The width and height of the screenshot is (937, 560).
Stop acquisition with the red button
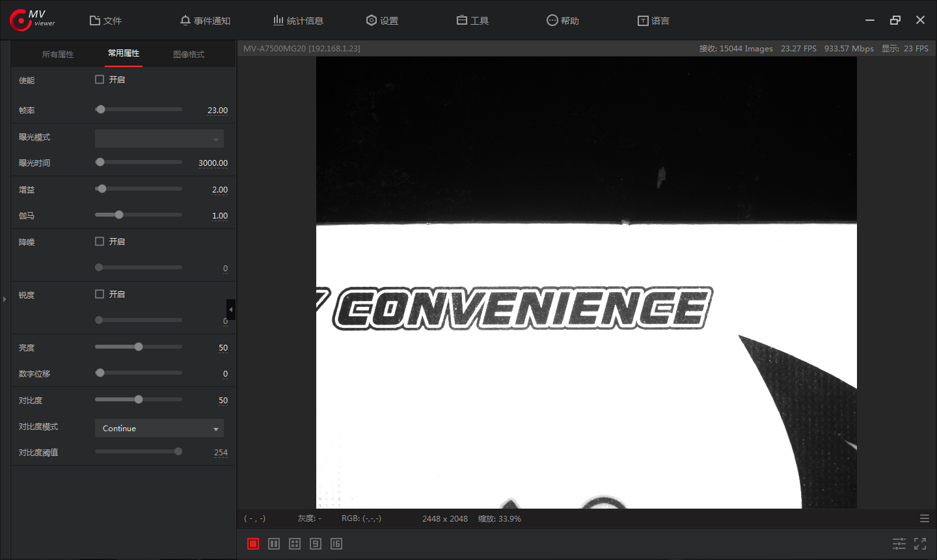253,544
